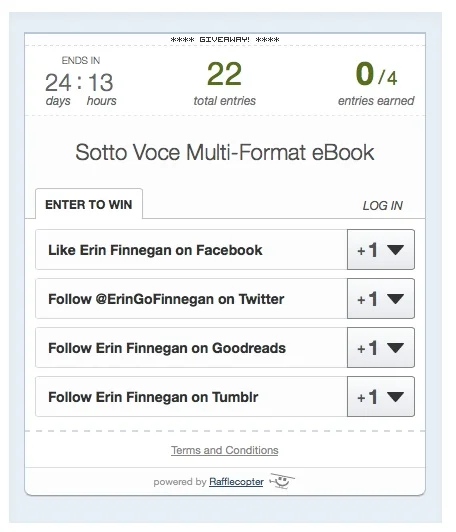Image resolution: width=456 pixels, height=532 pixels.
Task: Click the +1 value for Goodreads entry
Action: (367, 348)
